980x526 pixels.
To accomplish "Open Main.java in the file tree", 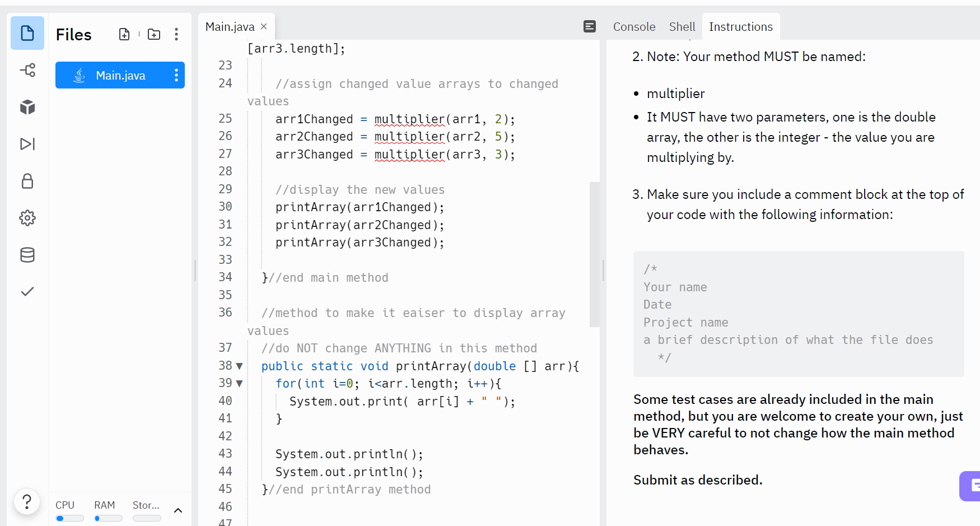I will pos(120,75).
